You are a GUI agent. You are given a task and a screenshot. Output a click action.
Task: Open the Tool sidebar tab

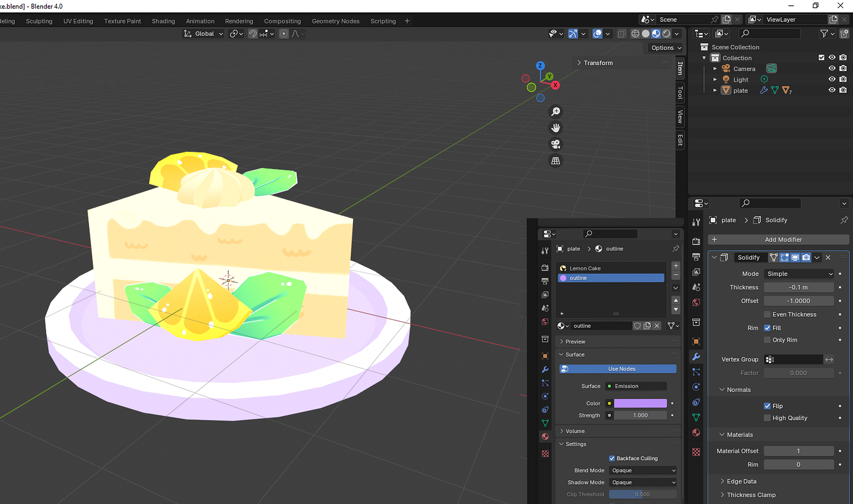(680, 93)
